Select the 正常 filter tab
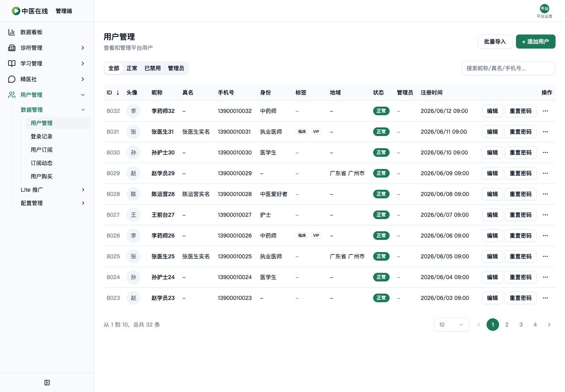The width and height of the screenshot is (565, 392). coord(132,68)
